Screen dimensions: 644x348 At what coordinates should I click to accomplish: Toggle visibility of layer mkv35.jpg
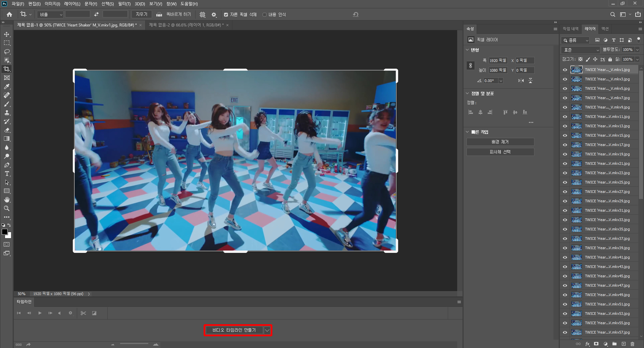pyautogui.click(x=565, y=229)
